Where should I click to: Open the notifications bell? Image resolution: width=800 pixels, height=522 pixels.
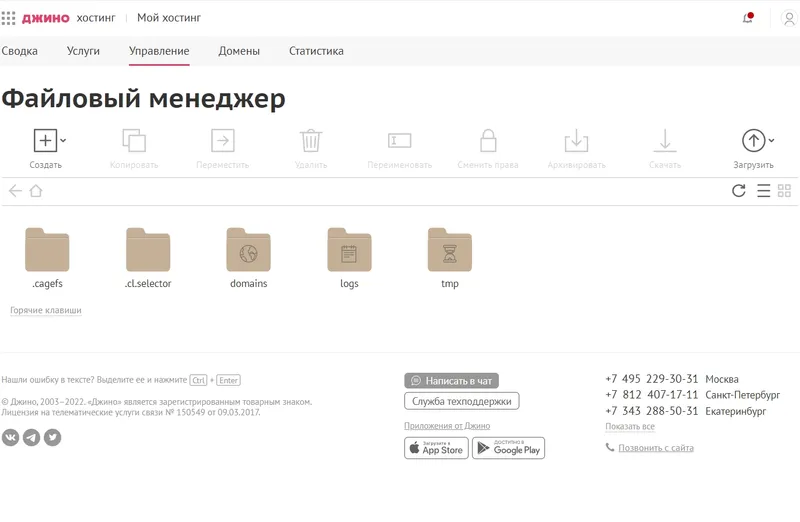click(747, 18)
